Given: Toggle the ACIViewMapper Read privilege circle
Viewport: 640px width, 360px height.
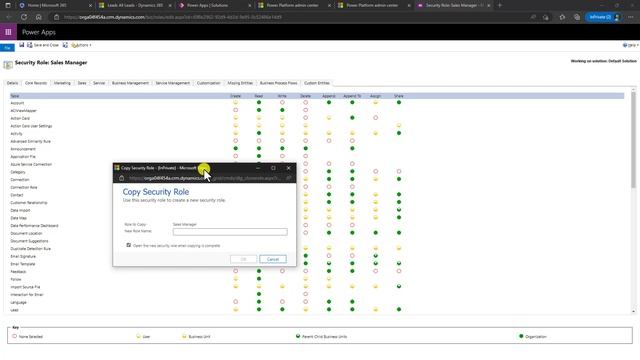Looking at the screenshot, I should point(259,110).
